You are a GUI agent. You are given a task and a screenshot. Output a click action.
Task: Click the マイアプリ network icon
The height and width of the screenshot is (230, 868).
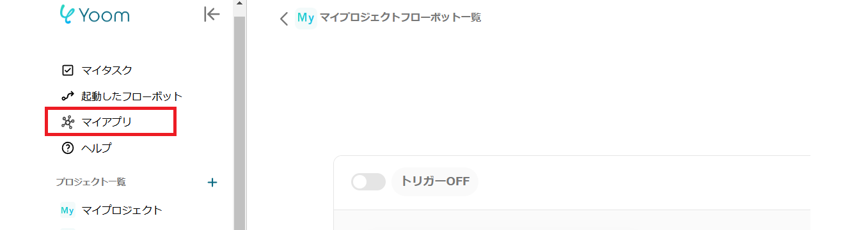pos(68,122)
